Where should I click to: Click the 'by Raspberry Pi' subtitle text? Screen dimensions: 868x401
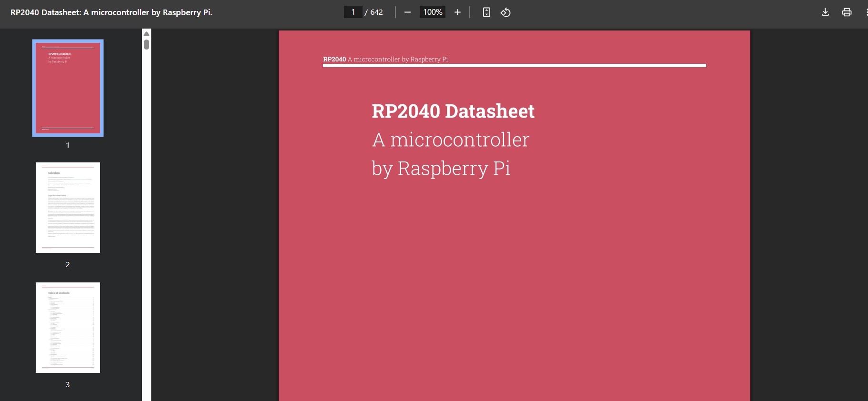[x=441, y=169]
